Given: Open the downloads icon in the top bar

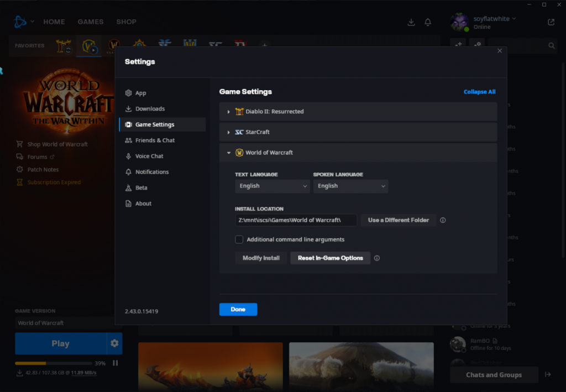Looking at the screenshot, I should tap(411, 22).
